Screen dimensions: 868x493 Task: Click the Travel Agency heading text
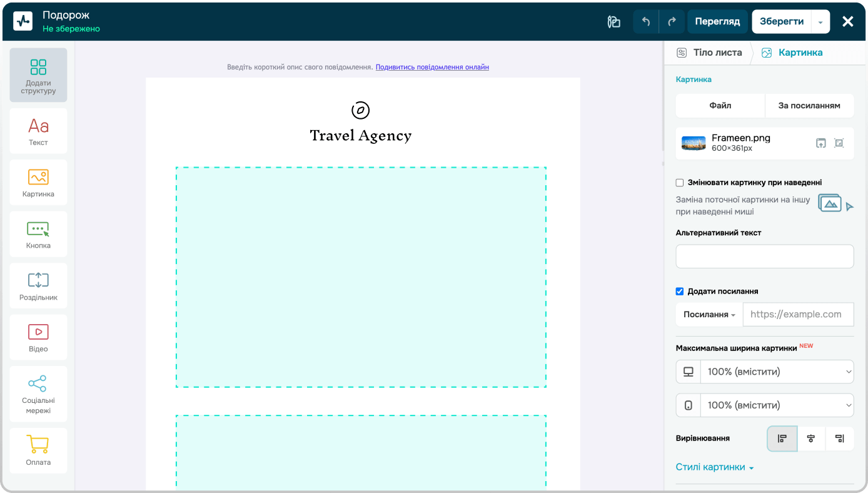tap(361, 136)
